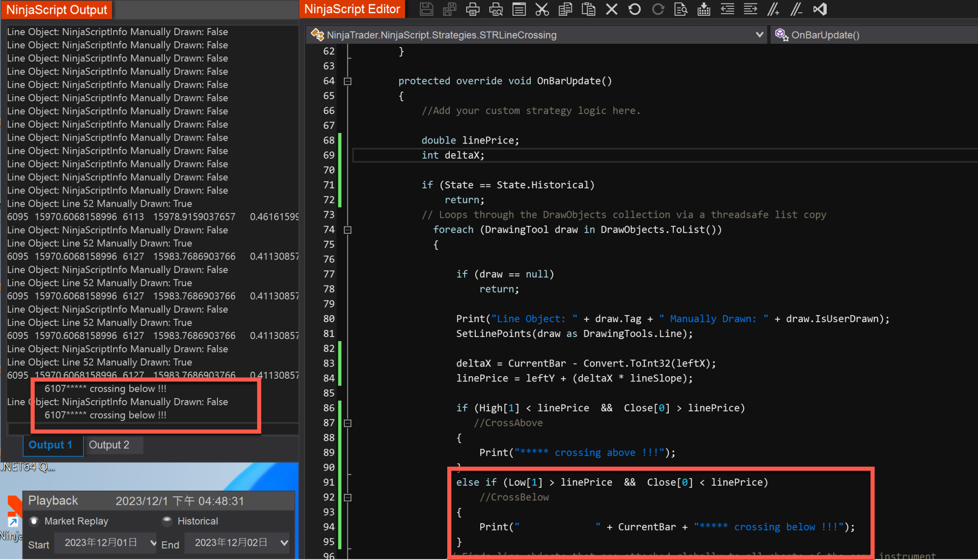Open the STRLineCrossing class dropdown

tap(759, 35)
